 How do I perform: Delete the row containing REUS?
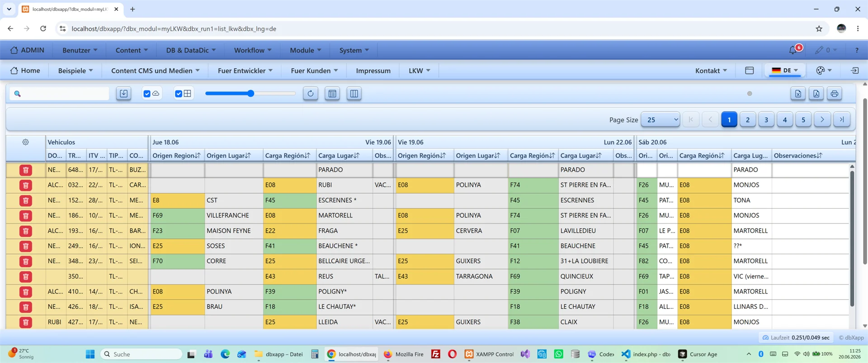tap(26, 276)
